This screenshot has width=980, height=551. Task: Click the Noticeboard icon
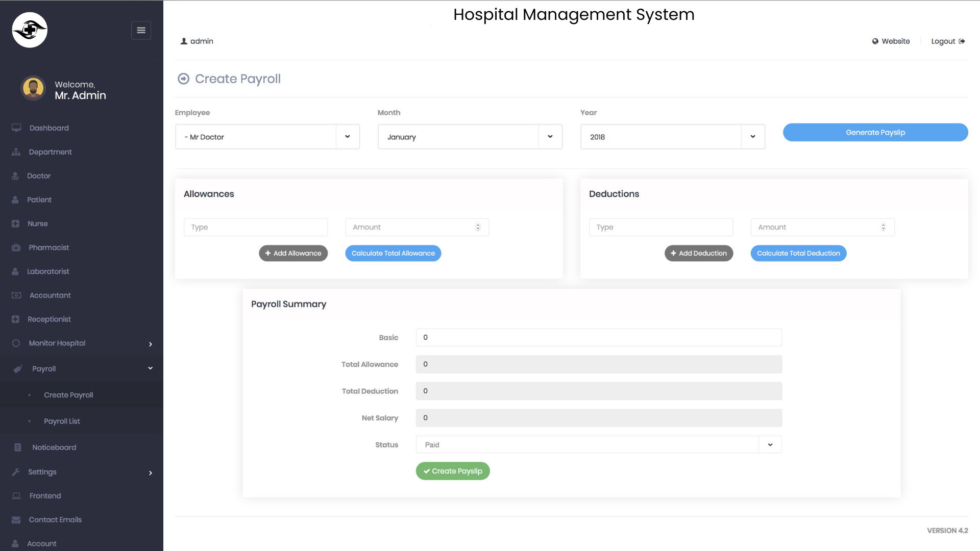click(x=18, y=447)
